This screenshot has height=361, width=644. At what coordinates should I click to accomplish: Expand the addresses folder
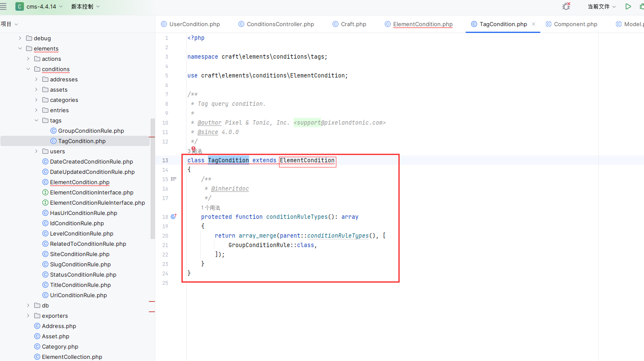pos(36,79)
